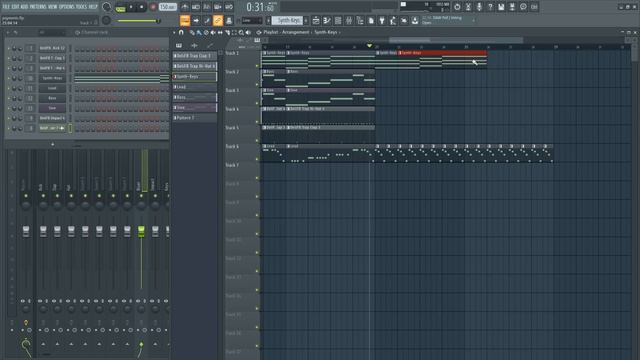Viewport: 640px width, 360px height.
Task: Open the Channel rack view icon
Action: pos(338,20)
